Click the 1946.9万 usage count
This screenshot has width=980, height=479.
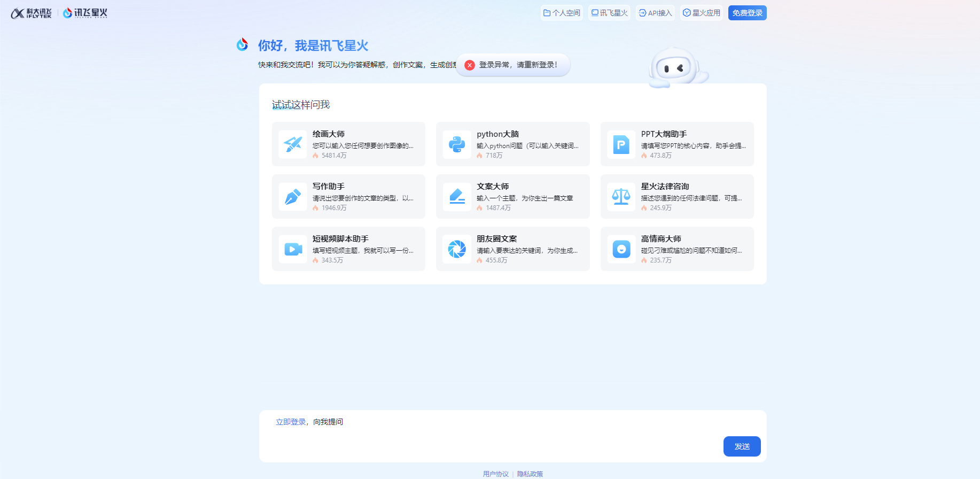point(334,208)
